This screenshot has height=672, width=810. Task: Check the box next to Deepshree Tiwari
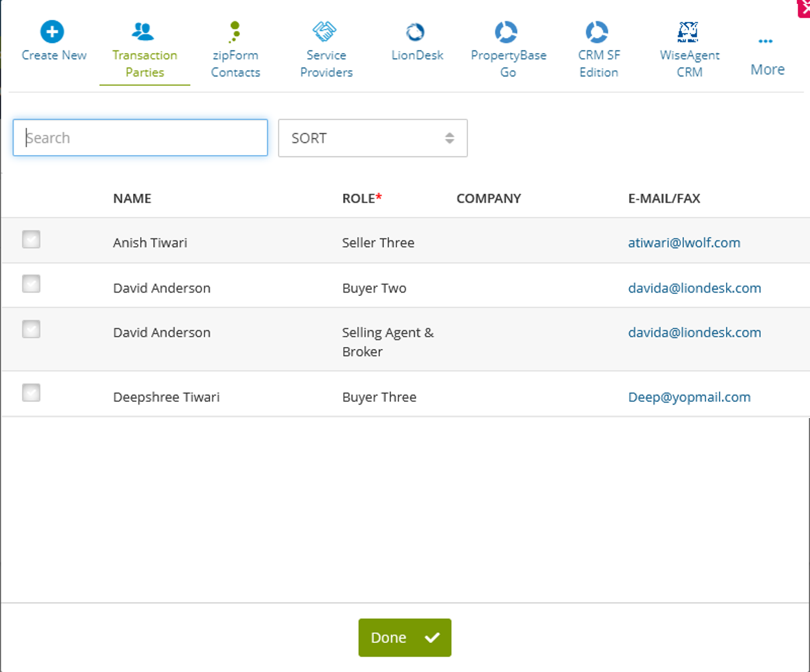pos(31,392)
